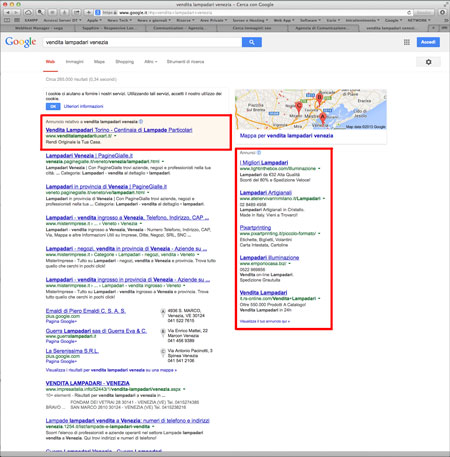The image size is (450, 457).
Task: Go back with Safari's back arrow
Action: [7, 12]
